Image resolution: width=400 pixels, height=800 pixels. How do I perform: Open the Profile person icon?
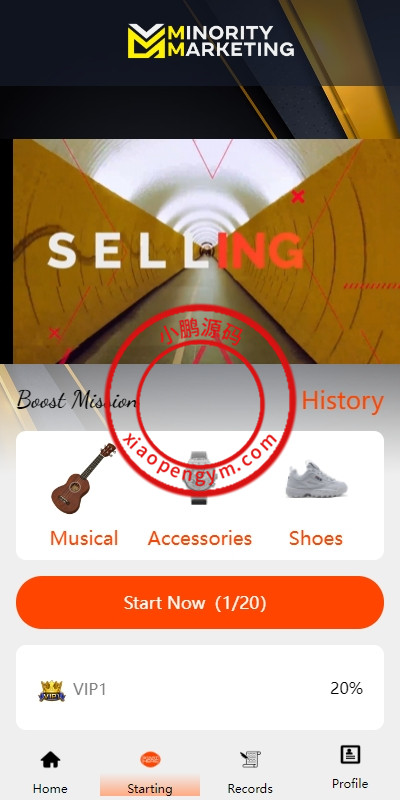pos(350,755)
